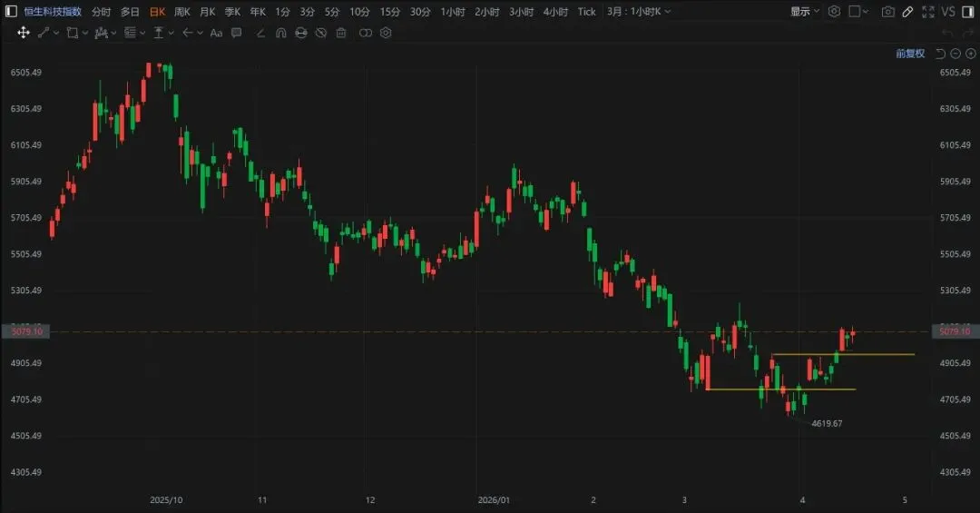Click the left 5079.10 current price tag
This screenshot has height=513, width=980.
click(26, 330)
